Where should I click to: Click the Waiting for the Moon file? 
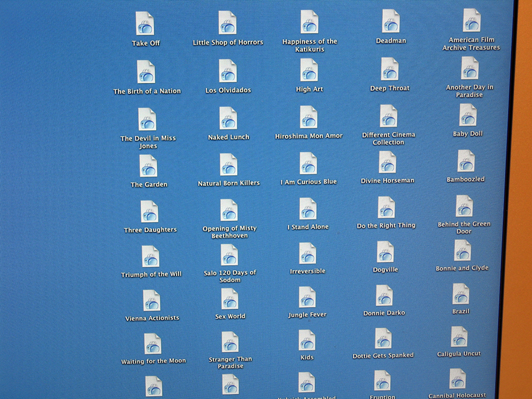[x=153, y=344]
